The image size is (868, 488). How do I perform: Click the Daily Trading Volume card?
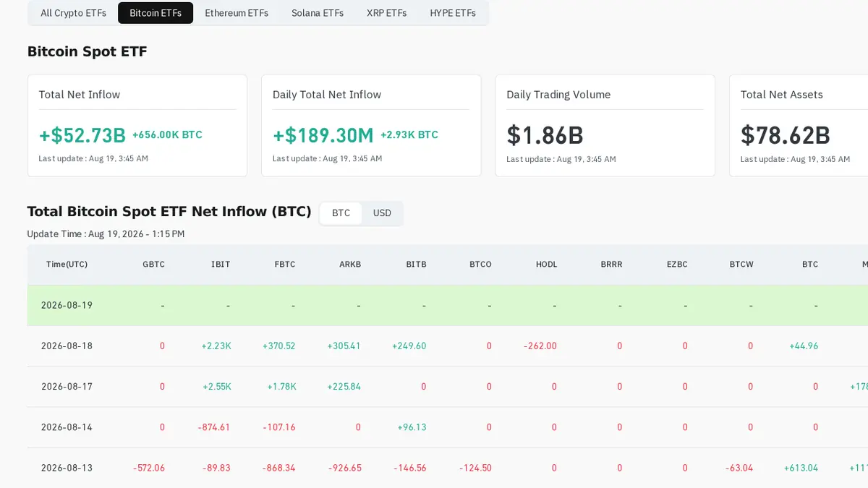[x=605, y=126]
